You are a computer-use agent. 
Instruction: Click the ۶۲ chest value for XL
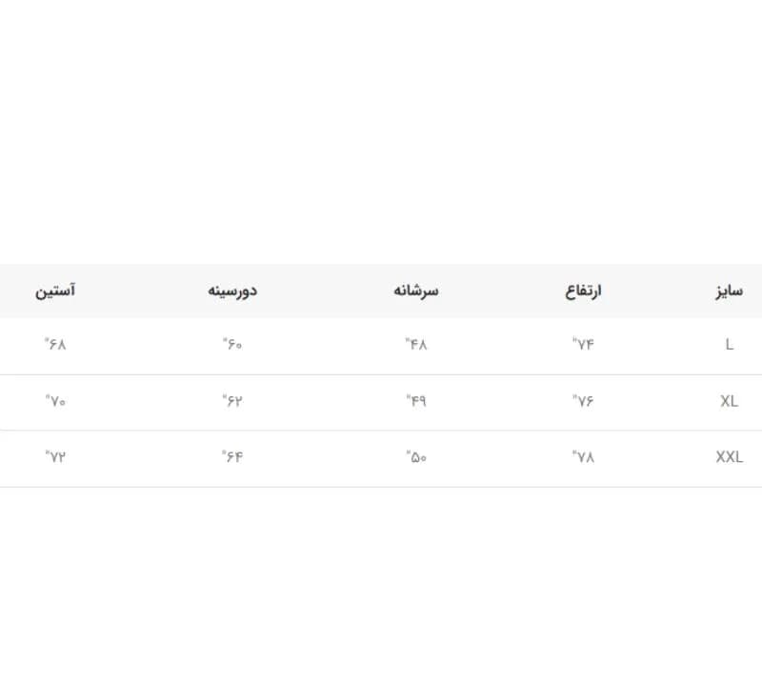232,400
